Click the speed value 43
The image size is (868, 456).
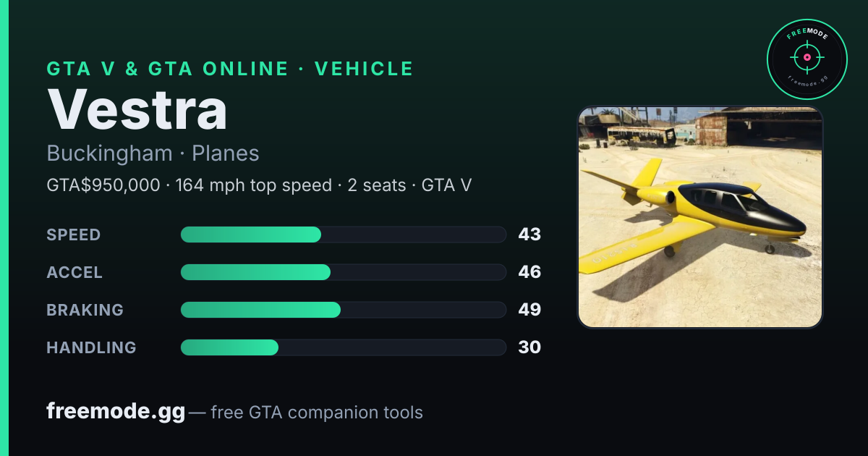coord(529,235)
